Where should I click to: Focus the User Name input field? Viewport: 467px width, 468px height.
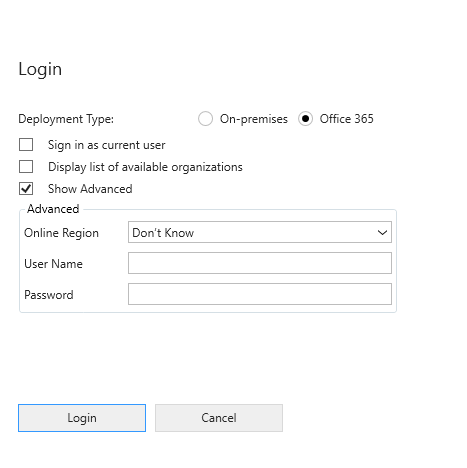[260, 263]
